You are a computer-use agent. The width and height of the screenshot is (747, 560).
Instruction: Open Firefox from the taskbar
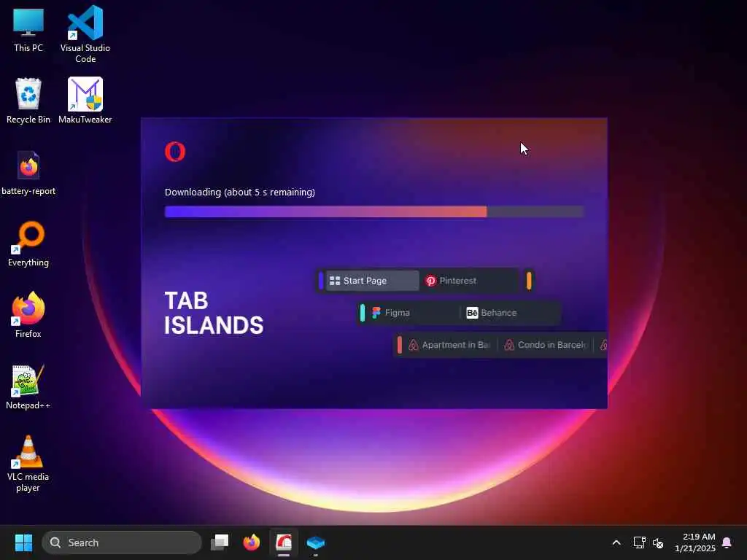pyautogui.click(x=252, y=542)
